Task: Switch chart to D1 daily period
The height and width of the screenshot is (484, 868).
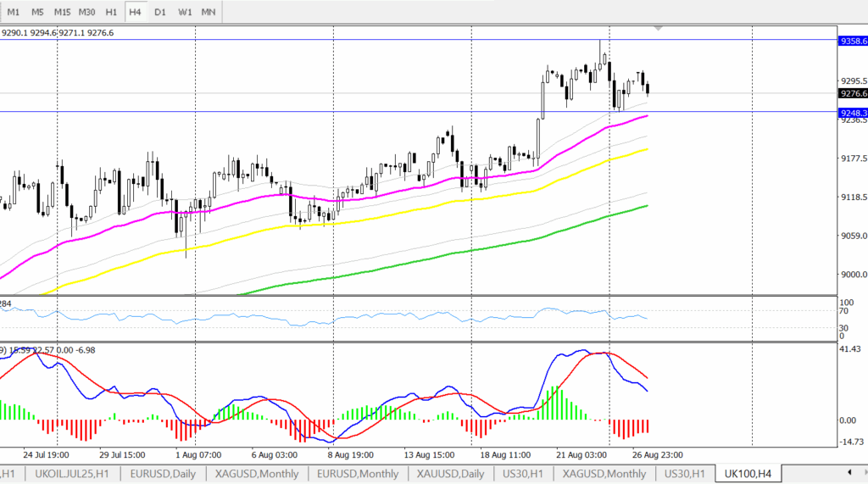Action: point(160,13)
